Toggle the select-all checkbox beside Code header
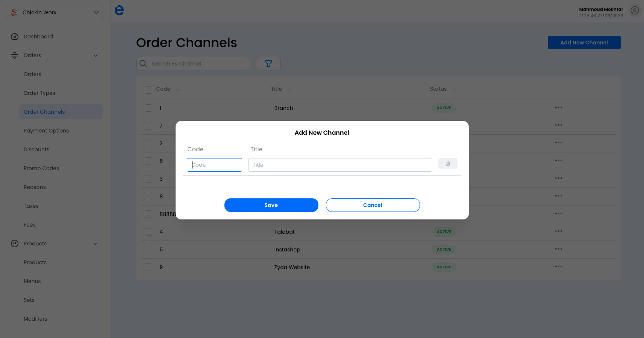644x338 pixels. pyautogui.click(x=148, y=90)
